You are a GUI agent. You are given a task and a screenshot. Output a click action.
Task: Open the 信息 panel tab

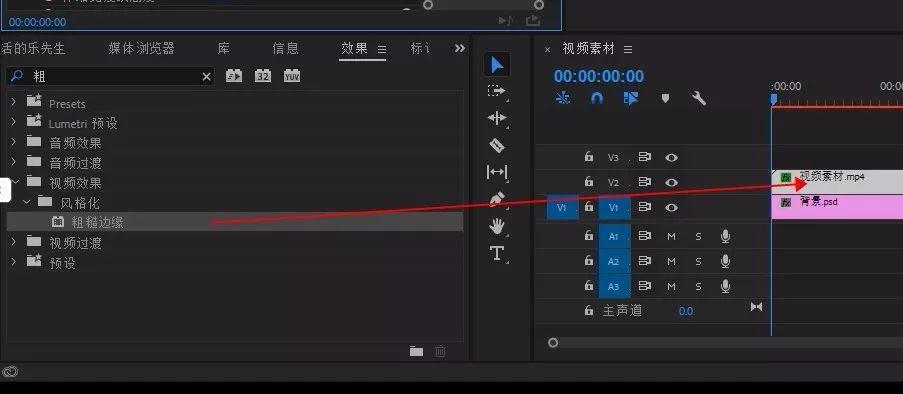[x=286, y=48]
